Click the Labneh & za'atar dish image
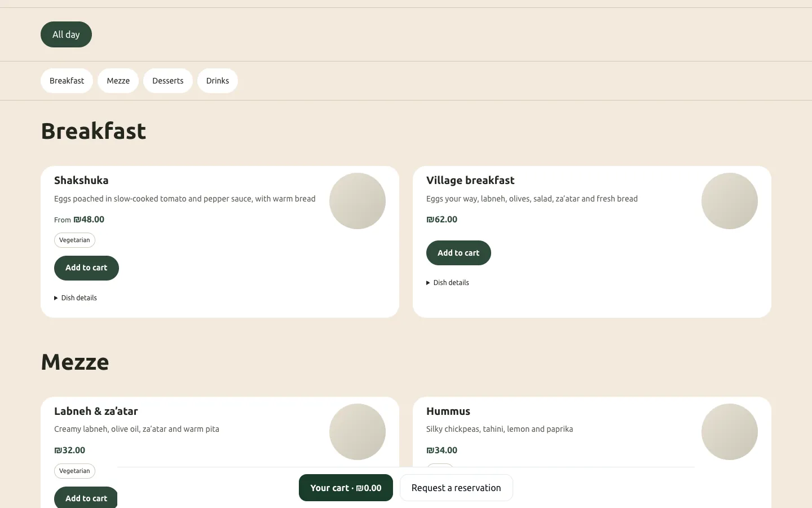The width and height of the screenshot is (812, 508). click(358, 432)
